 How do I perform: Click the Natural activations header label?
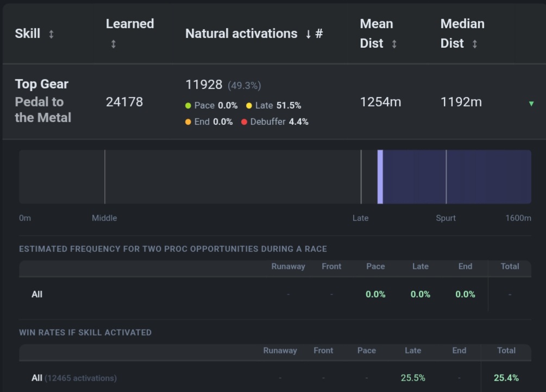click(241, 34)
